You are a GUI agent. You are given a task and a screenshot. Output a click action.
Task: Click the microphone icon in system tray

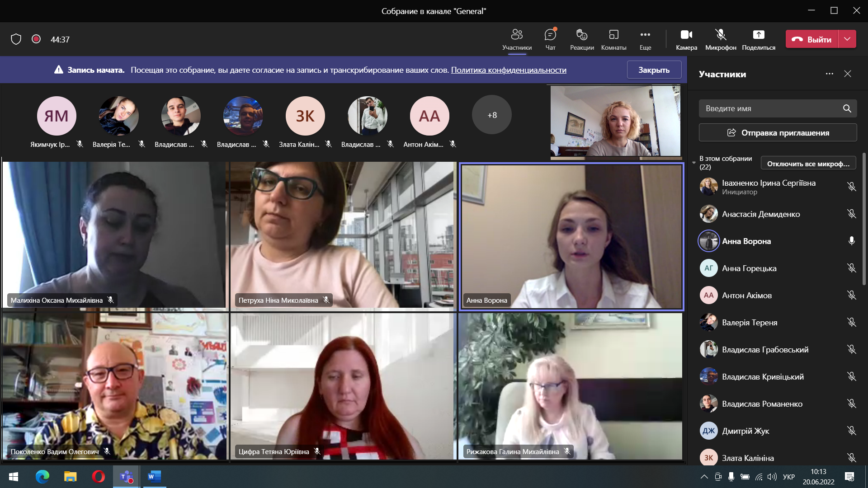pyautogui.click(x=731, y=477)
